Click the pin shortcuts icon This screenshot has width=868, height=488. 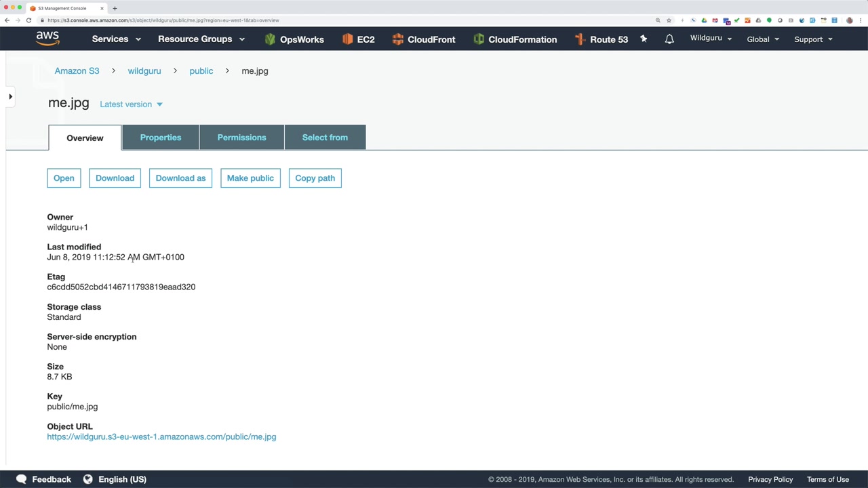coord(644,39)
